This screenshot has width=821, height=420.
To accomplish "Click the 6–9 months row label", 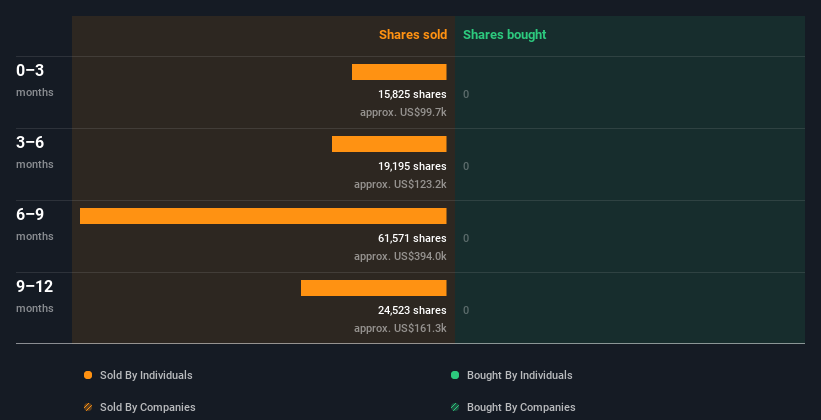I will click(35, 224).
